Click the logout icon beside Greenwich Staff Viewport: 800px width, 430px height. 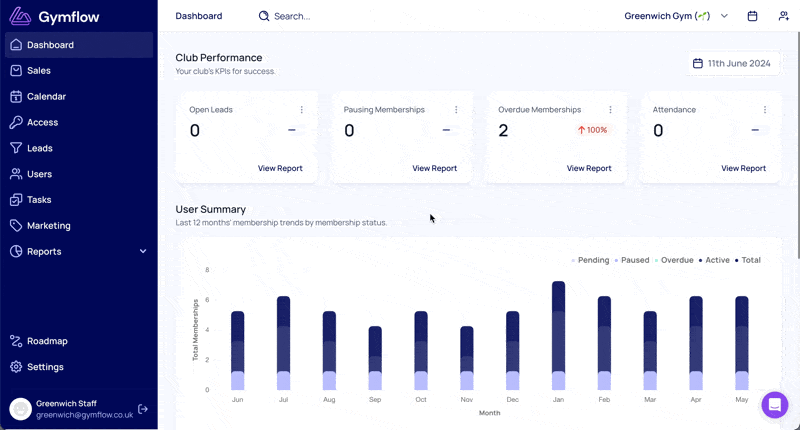pyautogui.click(x=143, y=409)
